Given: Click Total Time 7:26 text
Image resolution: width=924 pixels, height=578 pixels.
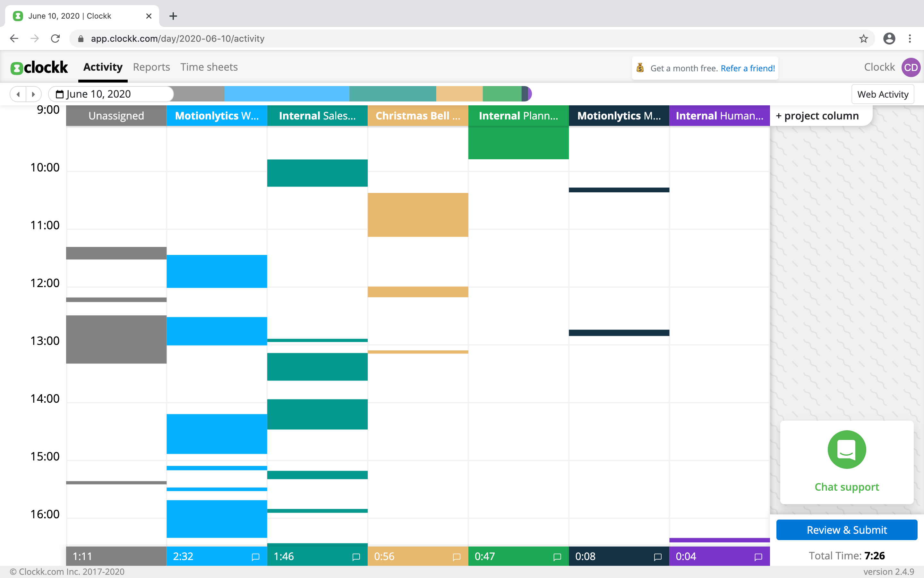Looking at the screenshot, I should (x=846, y=556).
